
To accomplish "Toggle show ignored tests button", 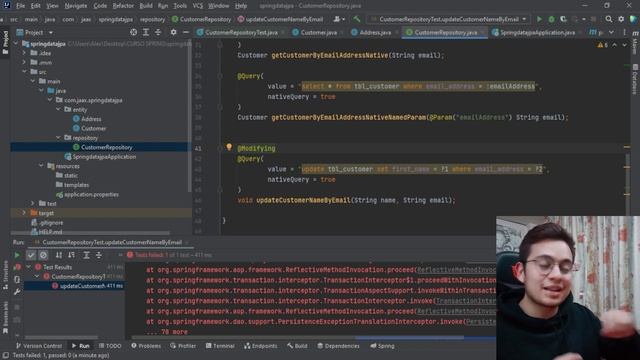I will click(x=43, y=255).
